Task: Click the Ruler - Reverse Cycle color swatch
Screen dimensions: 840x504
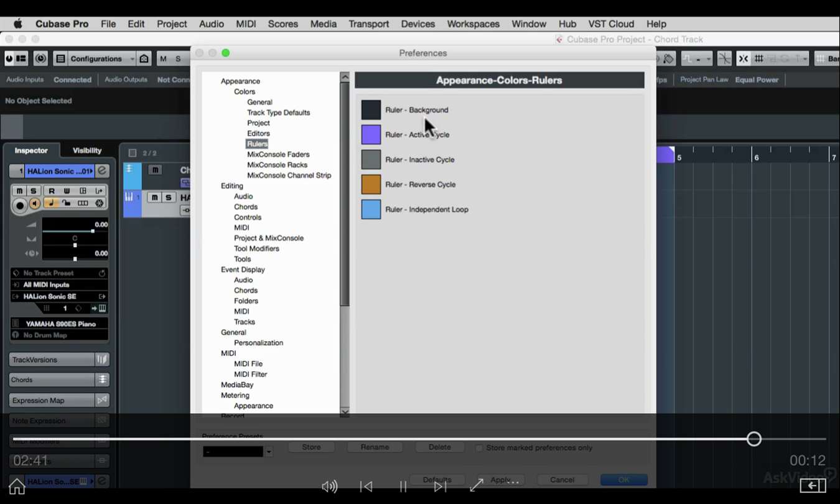Action: point(371,185)
